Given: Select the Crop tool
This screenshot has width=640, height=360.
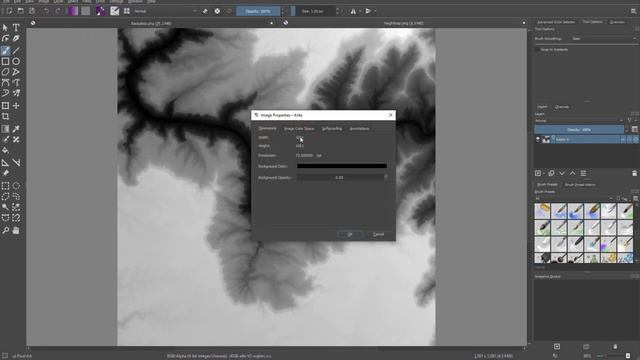Looking at the screenshot, I should [x=5, y=116].
